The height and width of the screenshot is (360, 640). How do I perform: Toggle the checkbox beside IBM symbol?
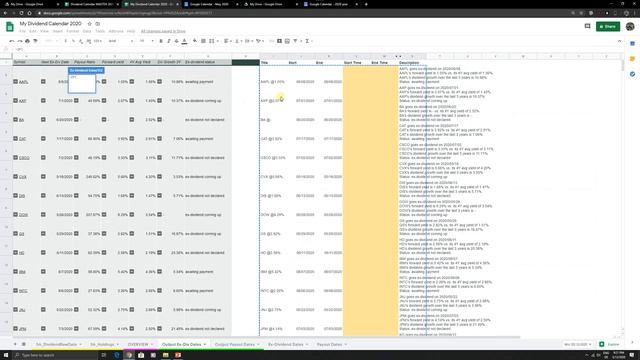tap(16, 271)
